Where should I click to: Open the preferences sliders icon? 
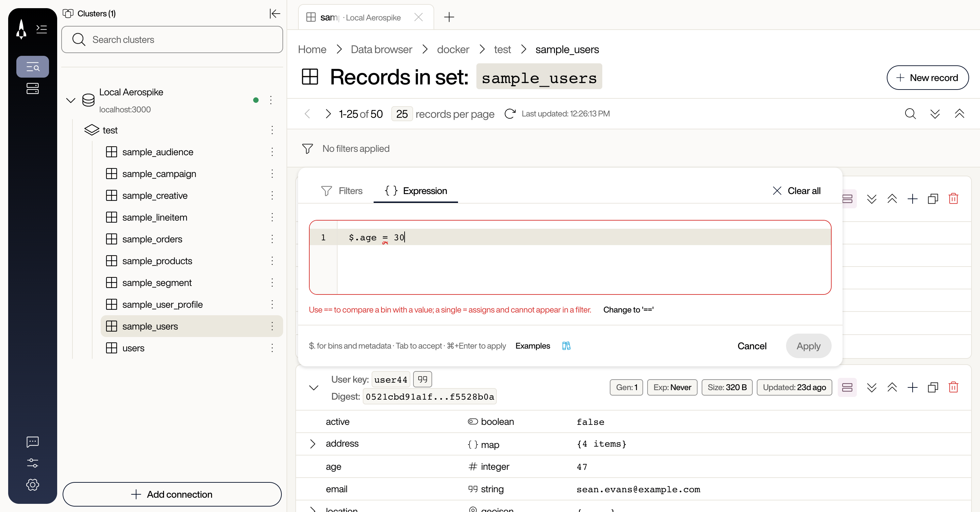click(x=33, y=463)
